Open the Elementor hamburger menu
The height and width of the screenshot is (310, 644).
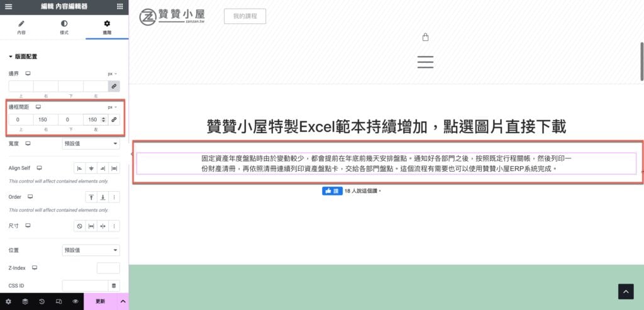(8, 6)
